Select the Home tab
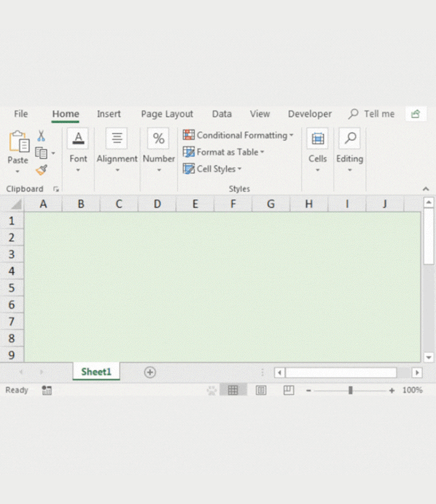The image size is (436, 504). (x=66, y=114)
